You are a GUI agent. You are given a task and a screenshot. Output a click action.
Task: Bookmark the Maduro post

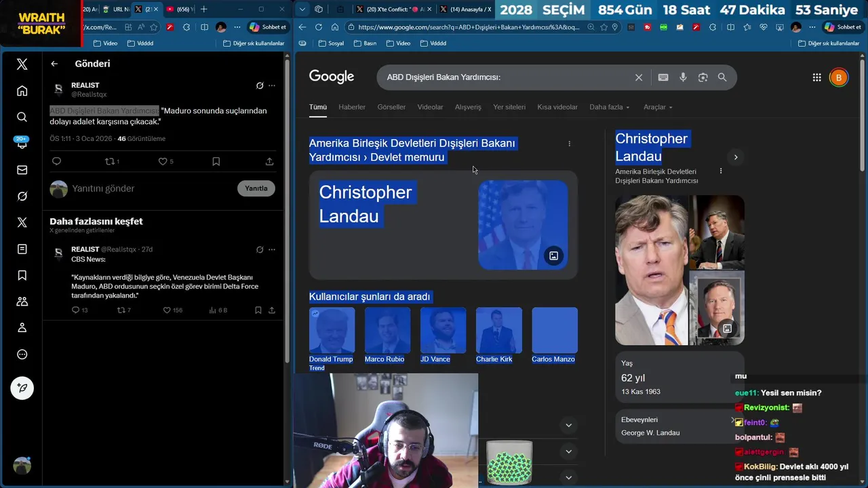click(x=216, y=161)
